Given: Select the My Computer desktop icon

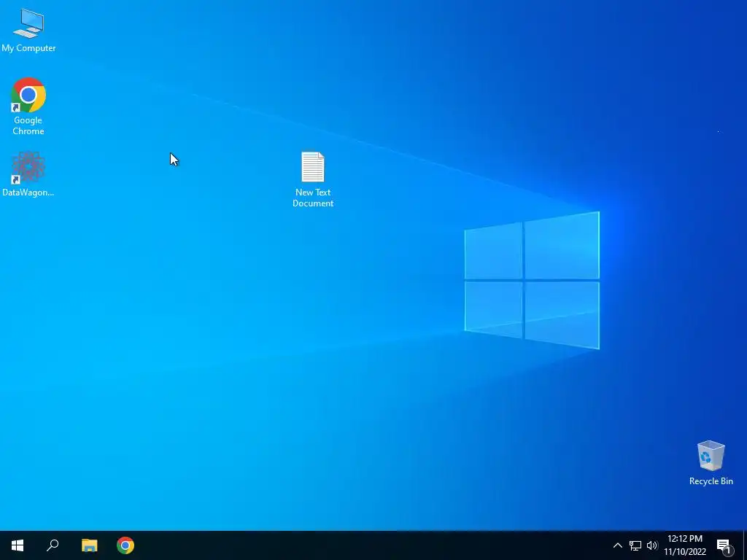Looking at the screenshot, I should tap(28, 30).
